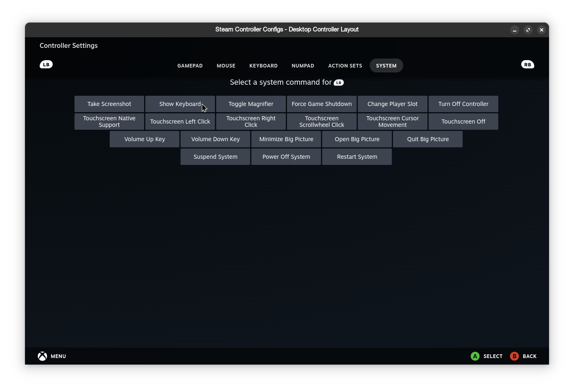
Task: Select the Touchscreen Off command
Action: 463,122
